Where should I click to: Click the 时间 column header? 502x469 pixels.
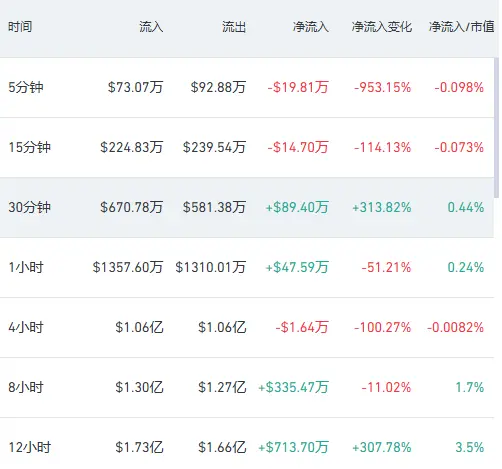pyautogui.click(x=20, y=27)
